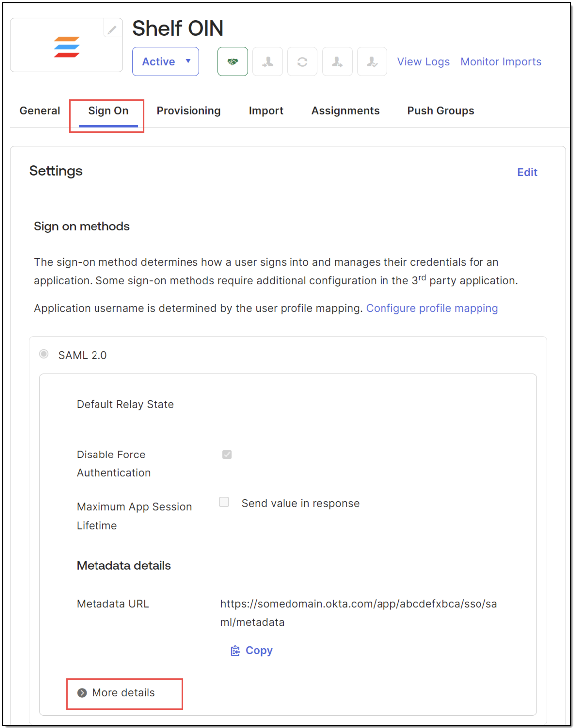Viewport: 575px width, 728px height.
Task: Click the Metadata details heading
Action: pyautogui.click(x=123, y=565)
